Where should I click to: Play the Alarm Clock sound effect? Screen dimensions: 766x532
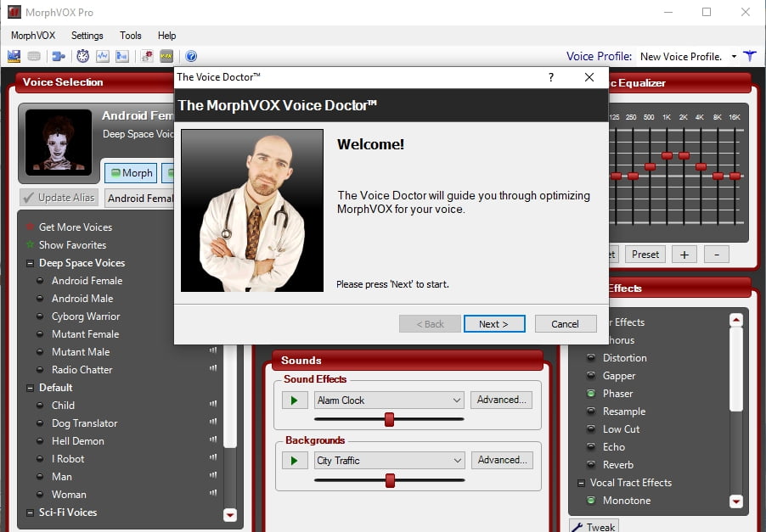(x=295, y=400)
